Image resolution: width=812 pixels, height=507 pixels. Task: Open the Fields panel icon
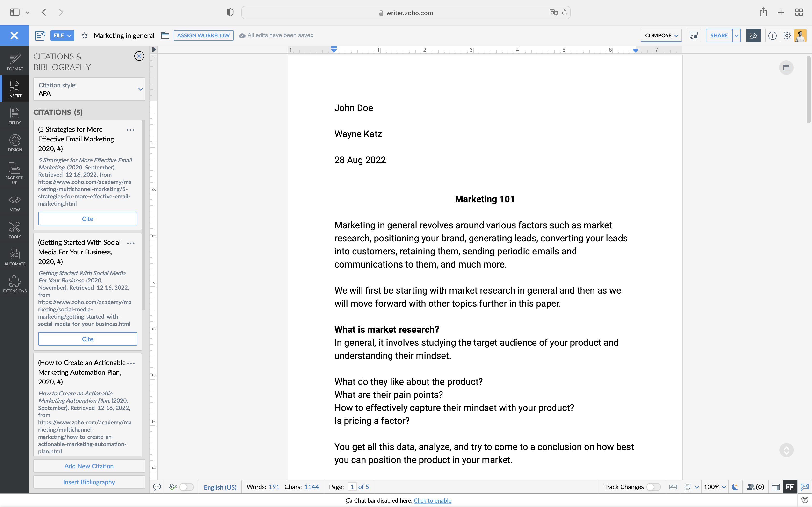click(14, 116)
